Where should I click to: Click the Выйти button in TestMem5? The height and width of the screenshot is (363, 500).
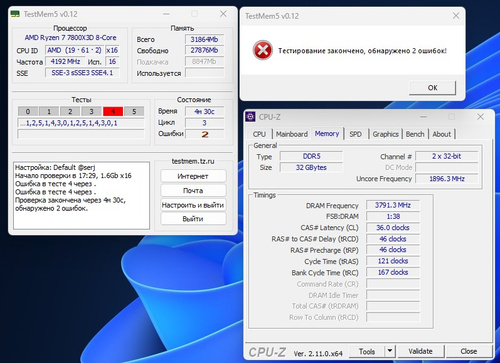(x=193, y=219)
